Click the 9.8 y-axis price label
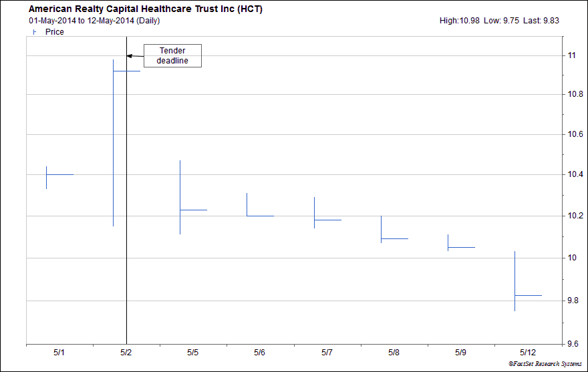The height and width of the screenshot is (372, 588). click(x=573, y=301)
